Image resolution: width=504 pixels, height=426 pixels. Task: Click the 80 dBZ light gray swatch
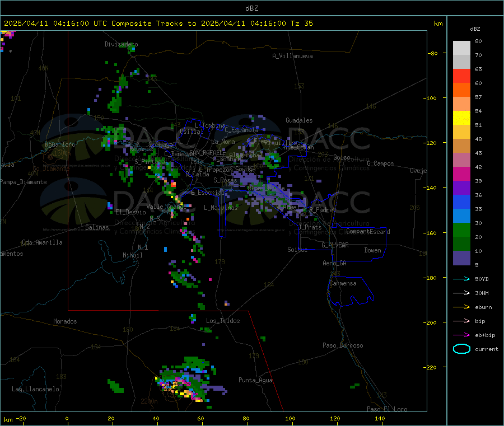tap(461, 48)
